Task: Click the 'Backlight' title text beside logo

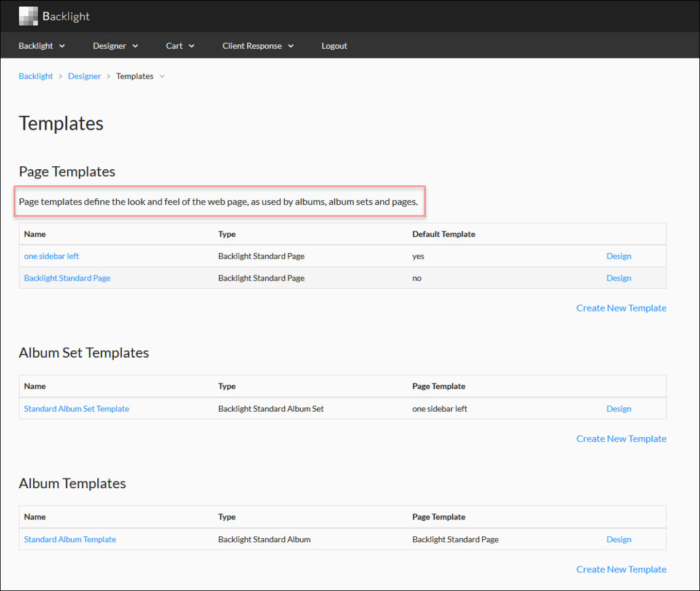Action: pyautogui.click(x=66, y=17)
